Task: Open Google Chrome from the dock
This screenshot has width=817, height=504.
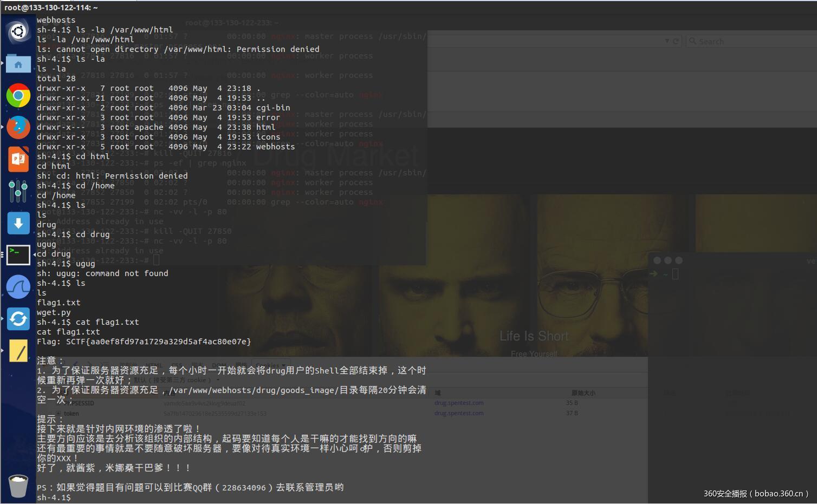Action: click(18, 95)
